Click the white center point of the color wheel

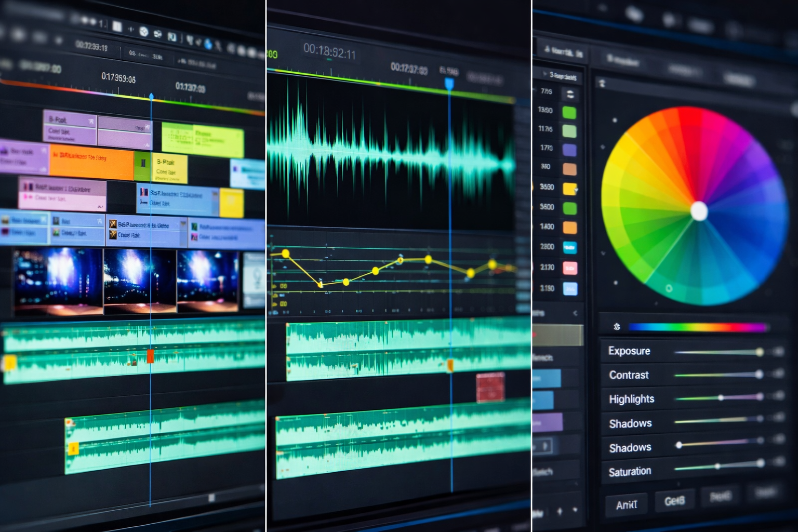pyautogui.click(x=699, y=211)
